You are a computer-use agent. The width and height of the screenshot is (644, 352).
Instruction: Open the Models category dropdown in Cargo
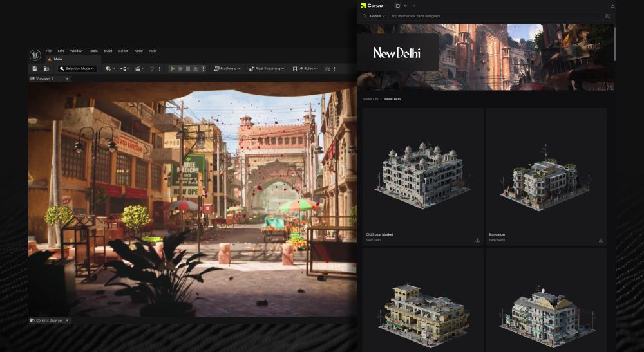(377, 16)
